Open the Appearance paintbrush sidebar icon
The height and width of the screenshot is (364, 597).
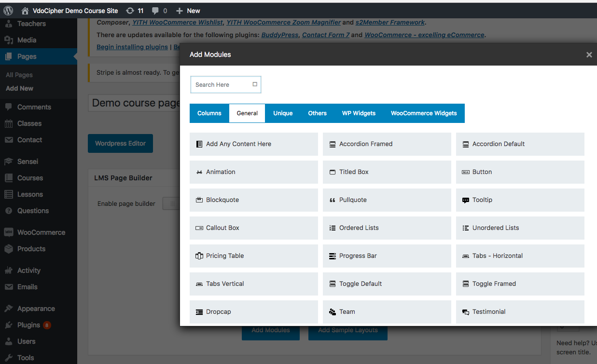[9, 309]
